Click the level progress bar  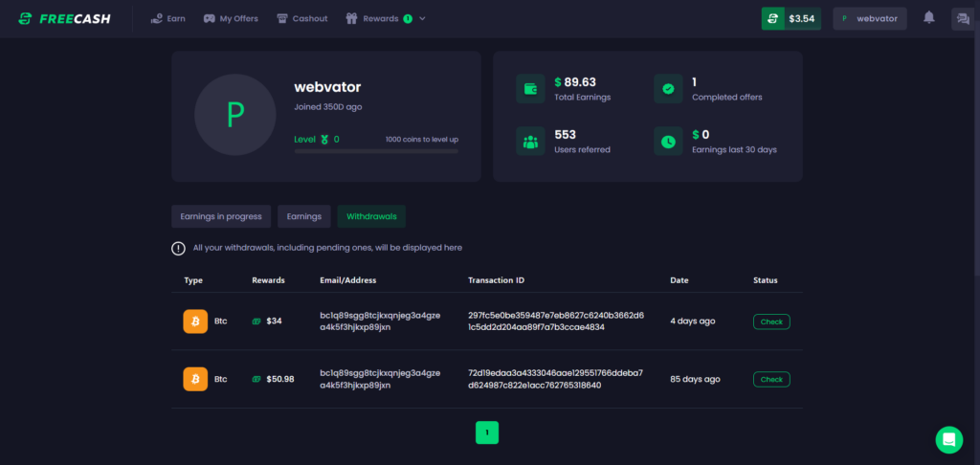pyautogui.click(x=376, y=150)
